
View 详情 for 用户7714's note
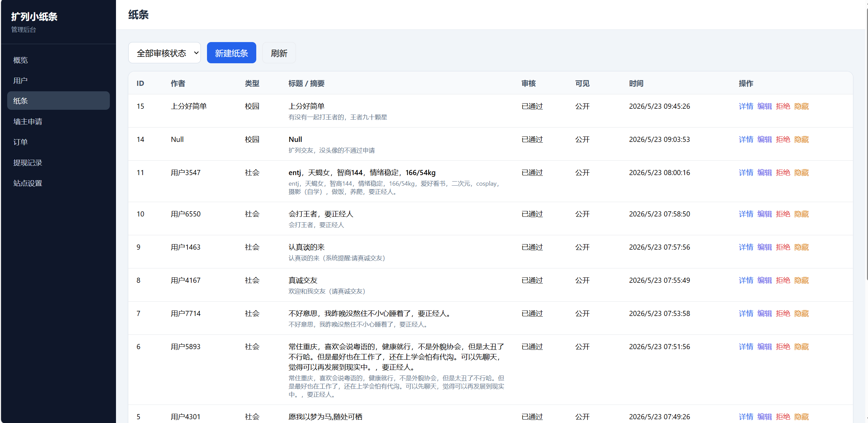(x=746, y=314)
